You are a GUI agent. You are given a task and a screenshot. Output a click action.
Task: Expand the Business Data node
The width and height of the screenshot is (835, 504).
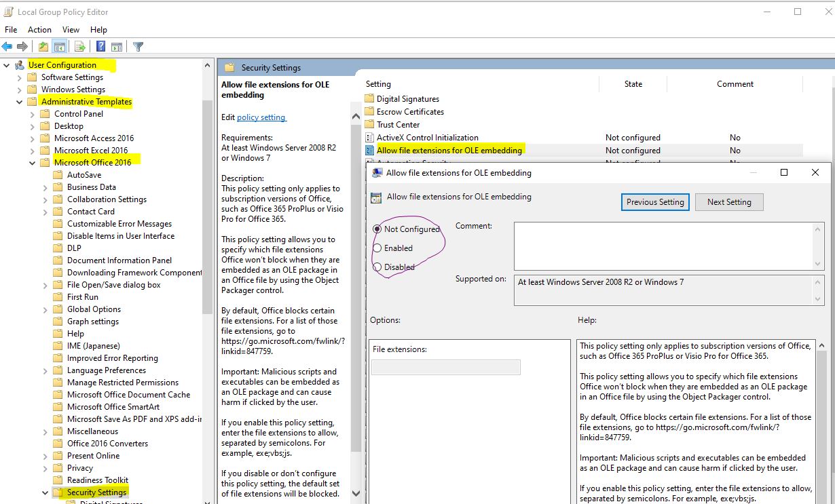(x=45, y=187)
